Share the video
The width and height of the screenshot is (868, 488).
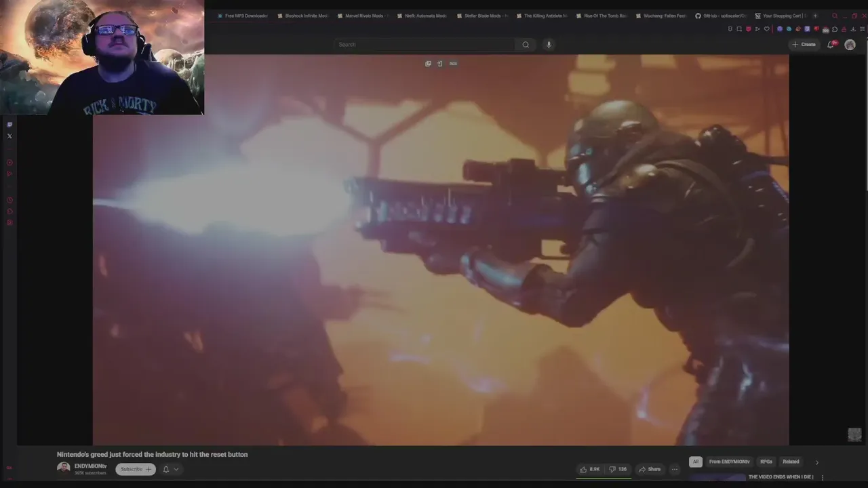pos(650,469)
